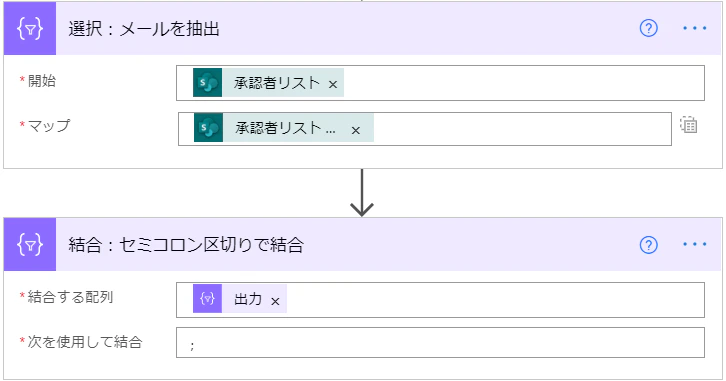The width and height of the screenshot is (726, 381).
Task: Click the 次を使用して結合 field label
Action: point(85,342)
